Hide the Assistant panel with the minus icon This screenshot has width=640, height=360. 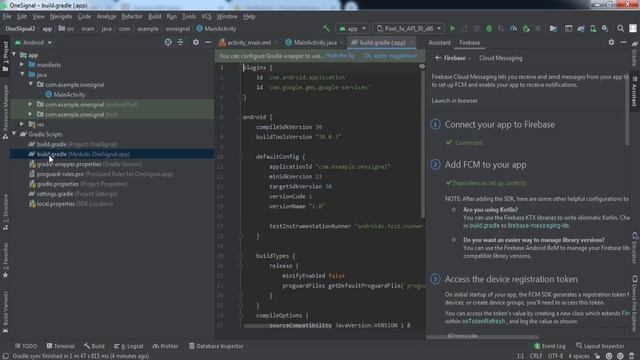pyautogui.click(x=623, y=42)
